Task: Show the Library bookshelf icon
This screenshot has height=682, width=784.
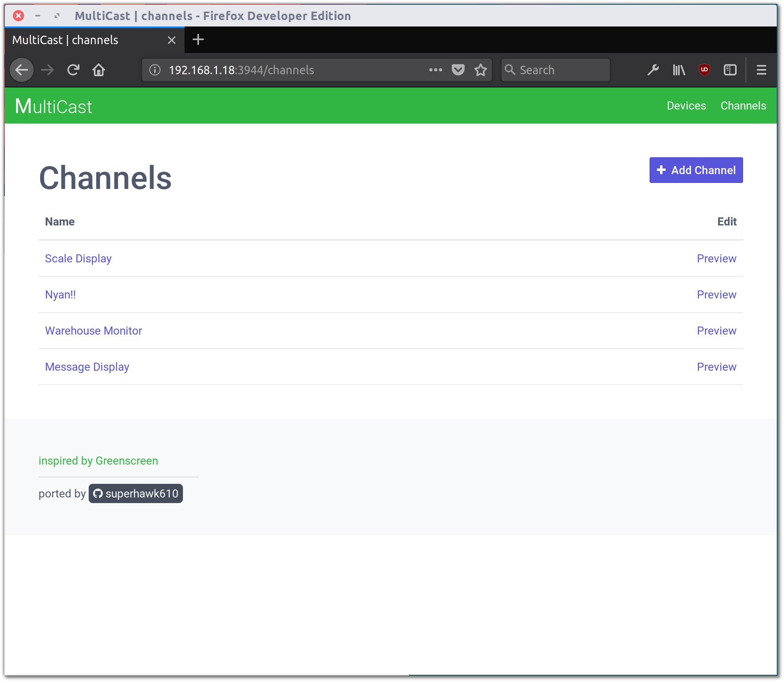Action: click(678, 70)
